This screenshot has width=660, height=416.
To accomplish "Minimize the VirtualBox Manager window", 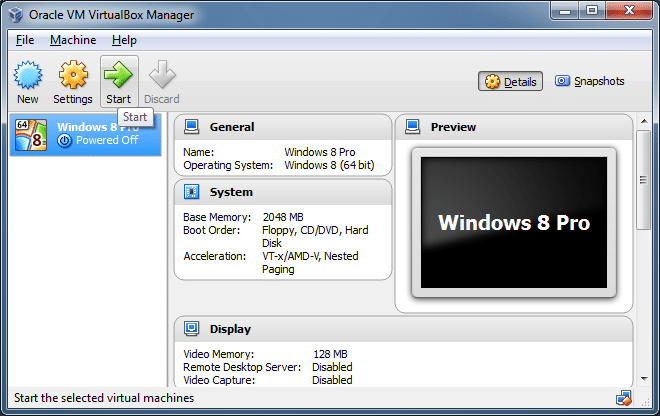I will click(564, 10).
